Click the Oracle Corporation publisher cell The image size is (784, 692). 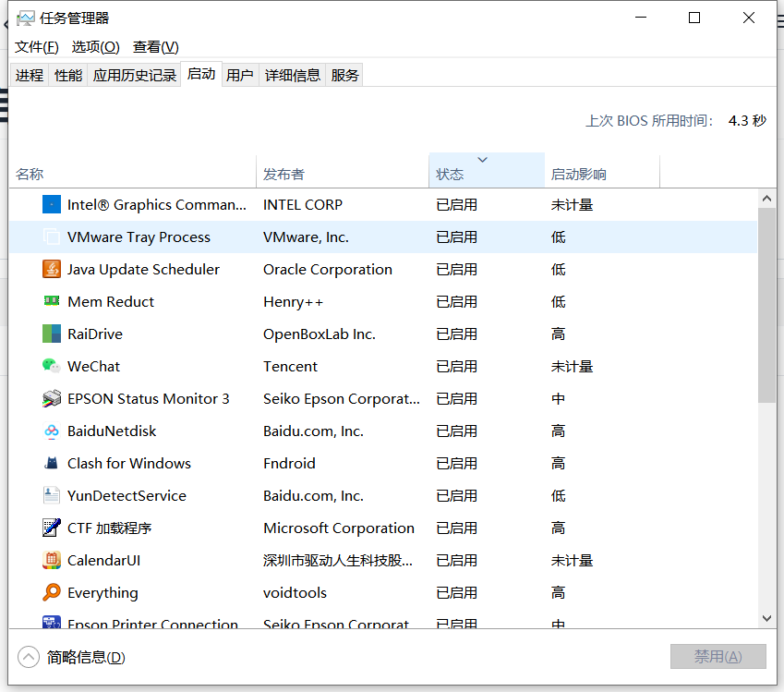pos(328,269)
